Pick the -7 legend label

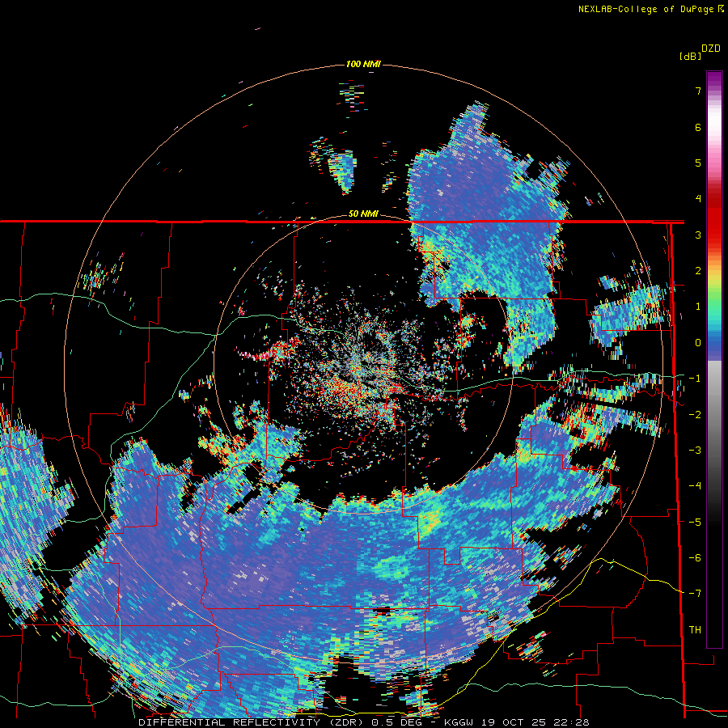coord(695,594)
